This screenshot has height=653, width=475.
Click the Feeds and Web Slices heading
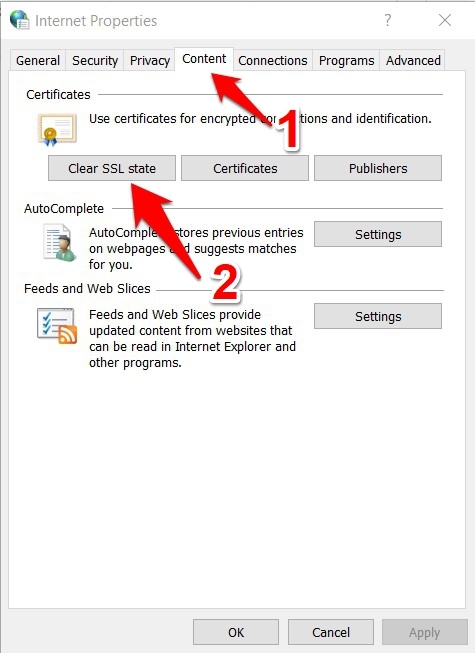pos(87,288)
